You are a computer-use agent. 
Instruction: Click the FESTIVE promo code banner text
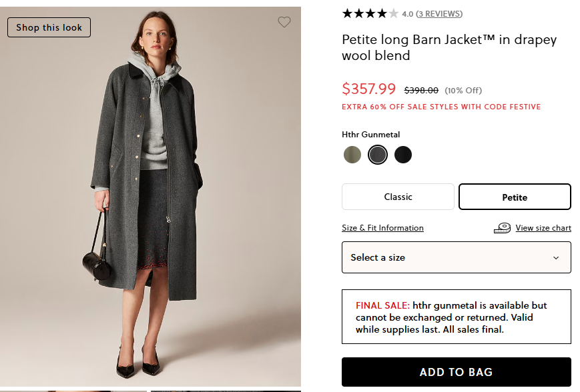441,107
